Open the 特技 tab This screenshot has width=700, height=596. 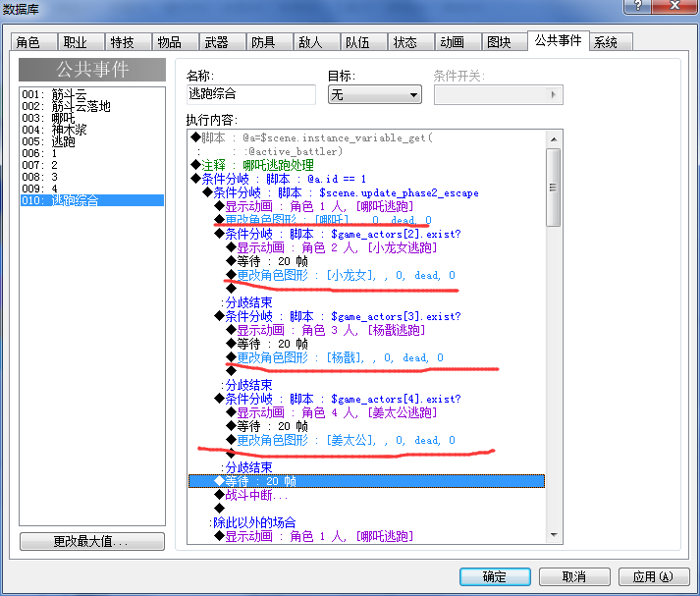click(x=129, y=42)
